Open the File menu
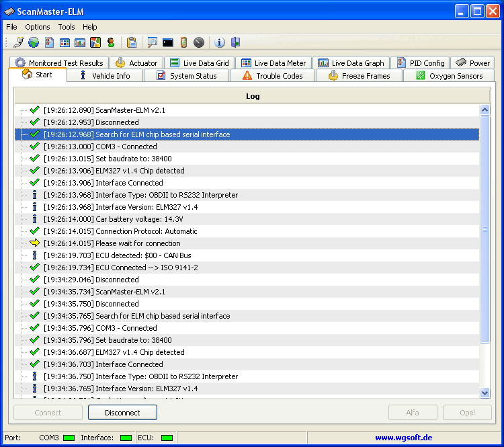504x447 pixels. (x=11, y=27)
